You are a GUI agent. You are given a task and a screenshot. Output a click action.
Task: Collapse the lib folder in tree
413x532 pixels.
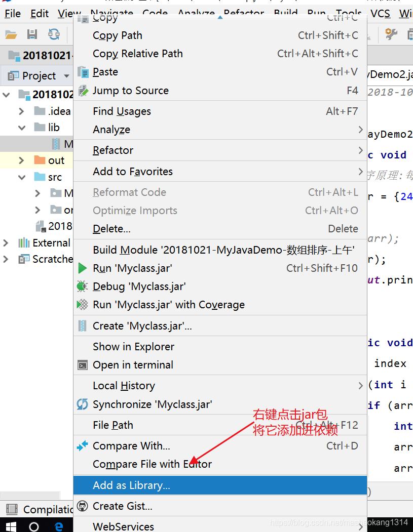pyautogui.click(x=22, y=128)
